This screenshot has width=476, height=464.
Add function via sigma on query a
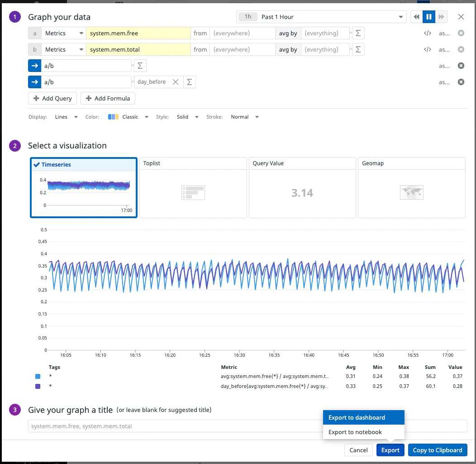[358, 33]
